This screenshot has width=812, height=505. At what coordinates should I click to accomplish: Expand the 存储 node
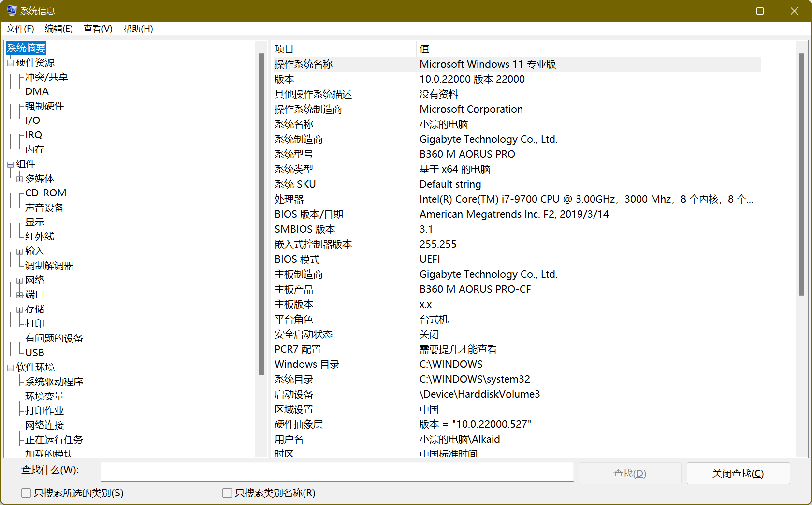pos(19,309)
